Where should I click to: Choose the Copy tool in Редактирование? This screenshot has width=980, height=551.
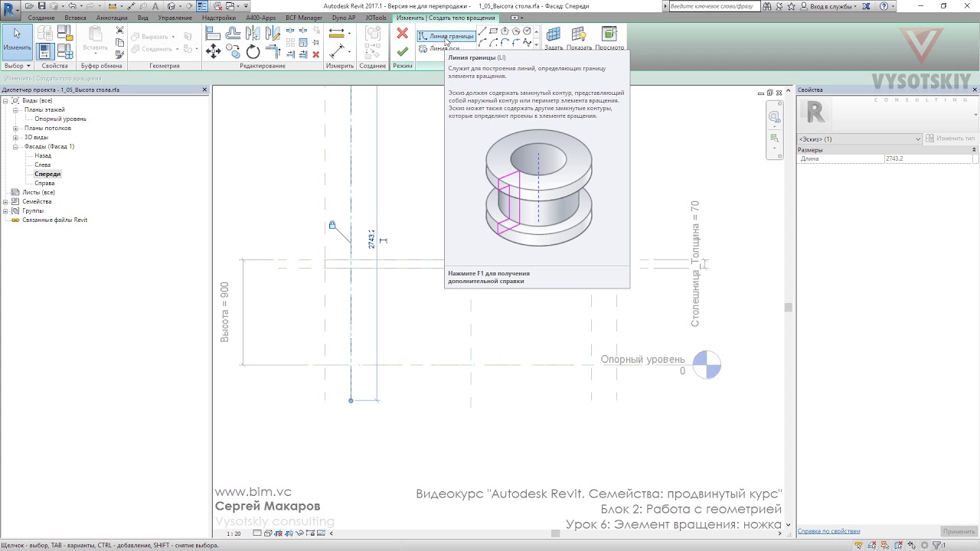tap(234, 51)
